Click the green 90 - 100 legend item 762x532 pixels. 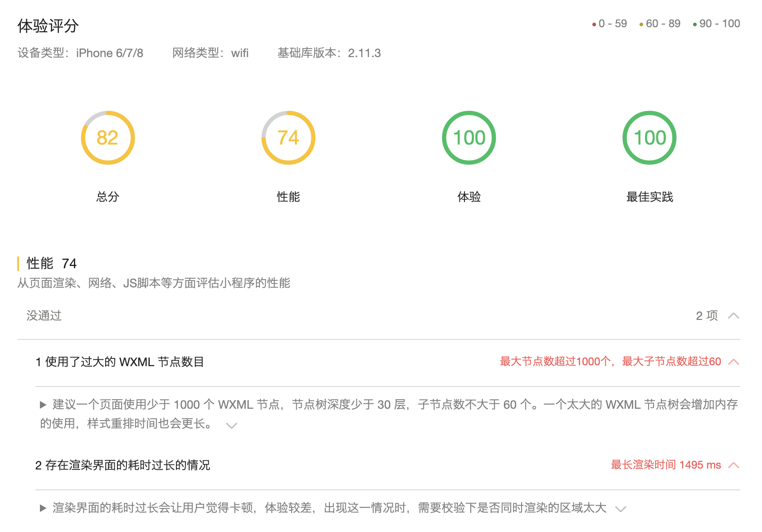[717, 24]
